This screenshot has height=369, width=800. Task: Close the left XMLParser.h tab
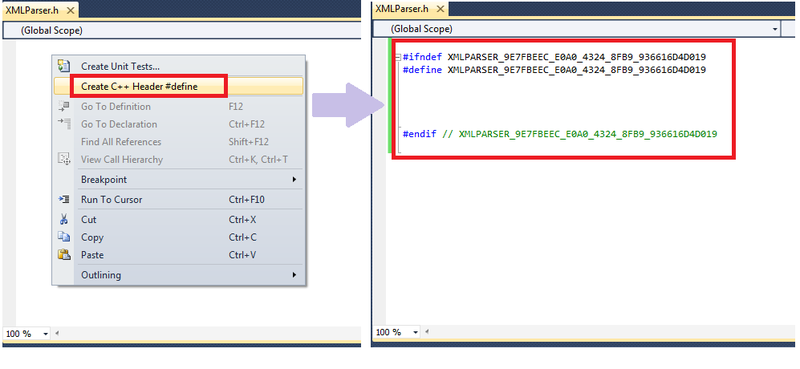pyautogui.click(x=70, y=11)
